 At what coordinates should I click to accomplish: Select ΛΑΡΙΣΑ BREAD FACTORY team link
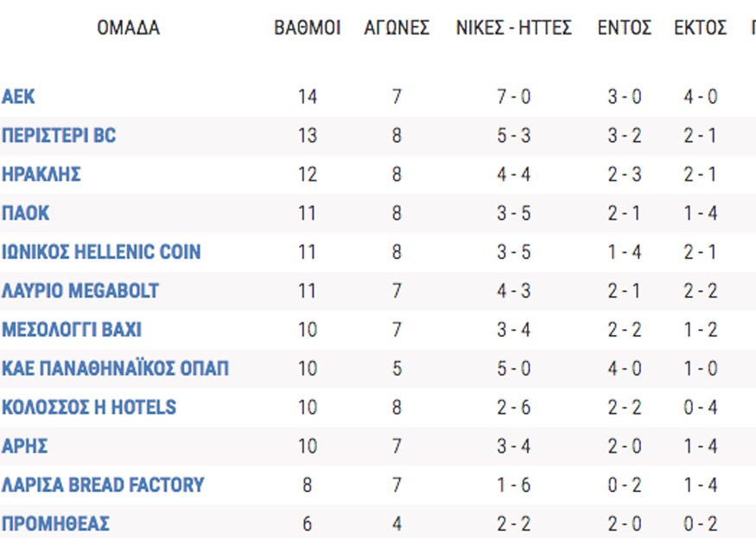tap(103, 485)
